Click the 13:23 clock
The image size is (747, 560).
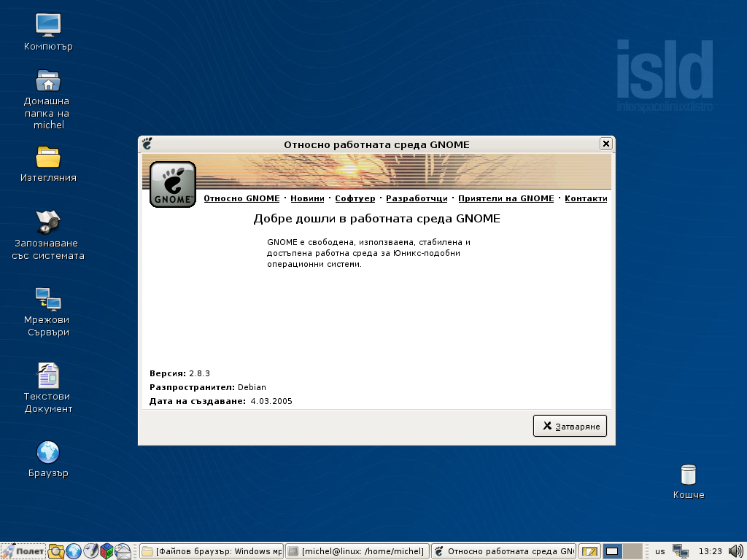pos(711,551)
